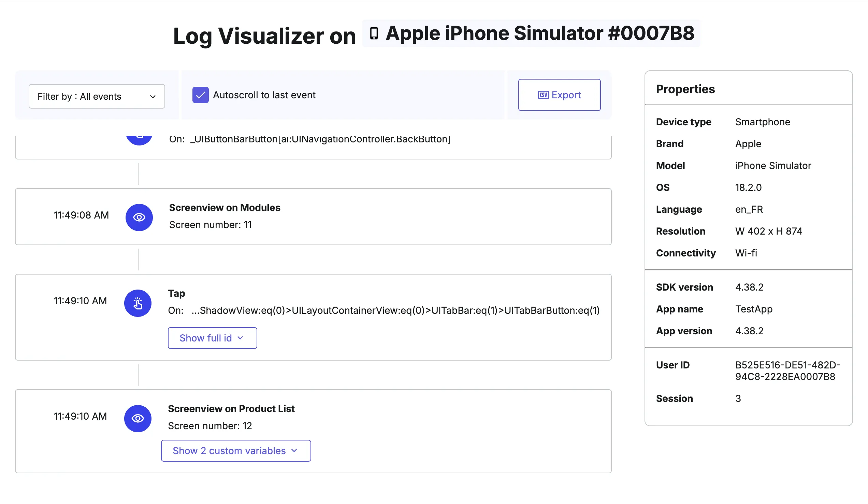Click the smartphone icon beside the device name
This screenshot has width=868, height=504.
(x=374, y=33)
